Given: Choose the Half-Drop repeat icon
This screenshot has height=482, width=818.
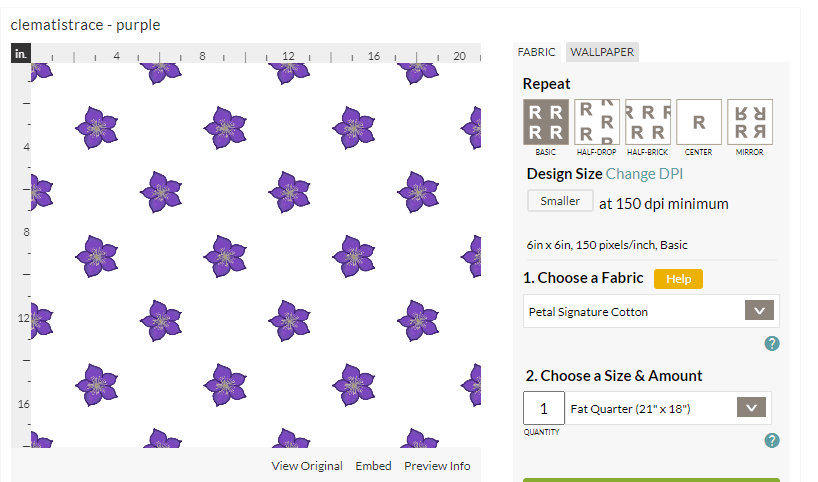Looking at the screenshot, I should pos(597,122).
